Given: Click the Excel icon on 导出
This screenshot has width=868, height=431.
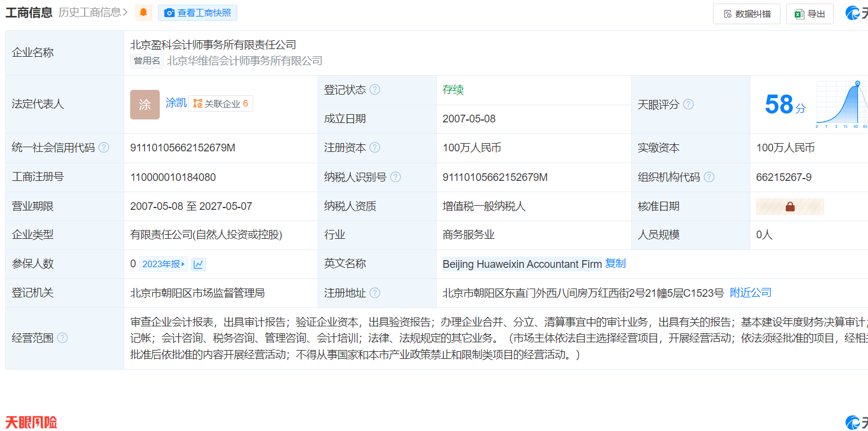Looking at the screenshot, I should pyautogui.click(x=799, y=14).
